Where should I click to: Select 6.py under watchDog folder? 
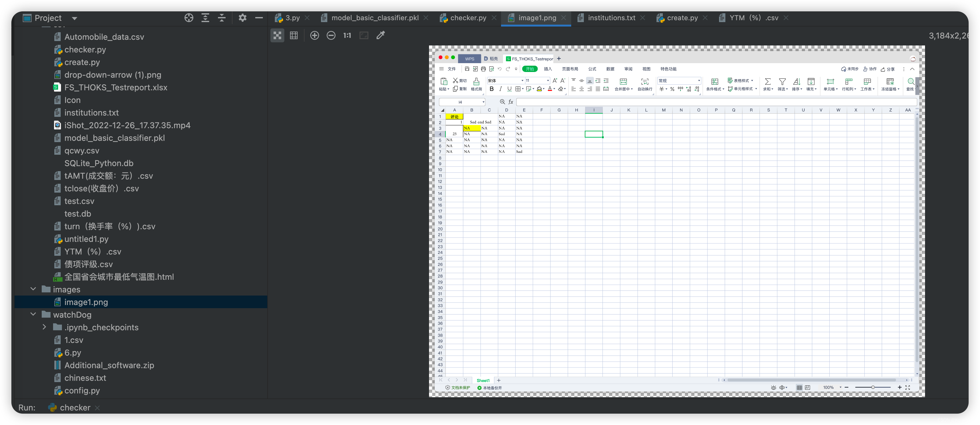tap(72, 352)
